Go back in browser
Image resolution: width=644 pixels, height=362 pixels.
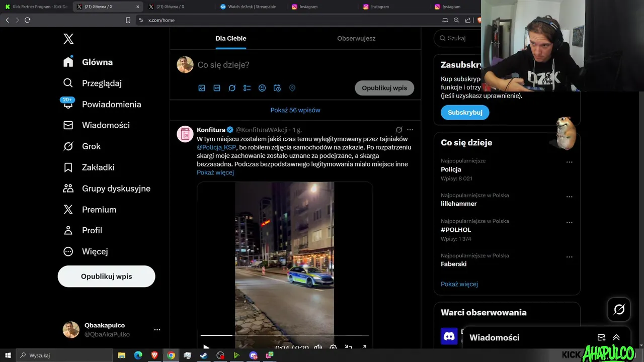tap(7, 20)
